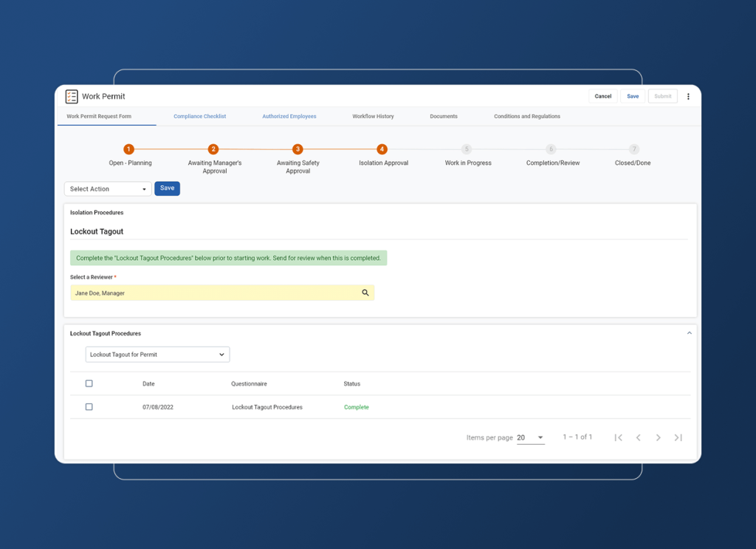Click the Isolation Approval step indicator
This screenshot has width=756, height=549.
[x=382, y=149]
